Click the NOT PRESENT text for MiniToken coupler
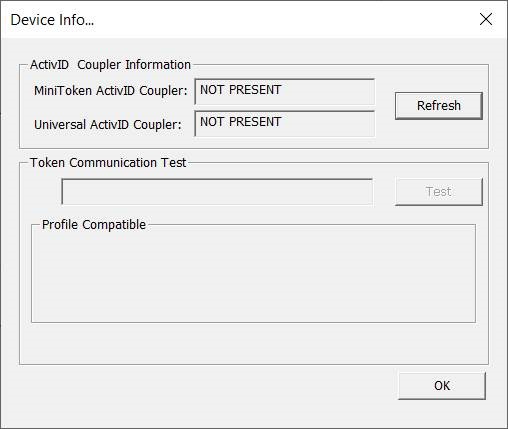The image size is (508, 429). (241, 90)
